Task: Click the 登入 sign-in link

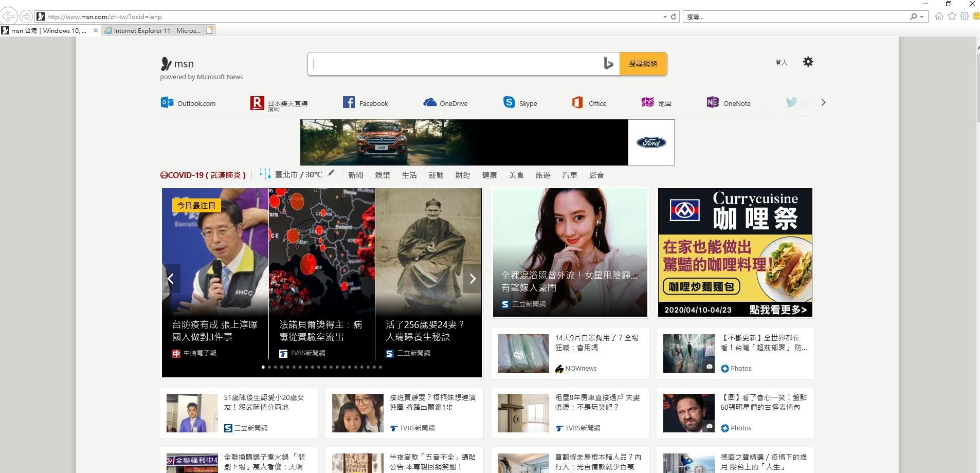Action: click(x=781, y=62)
